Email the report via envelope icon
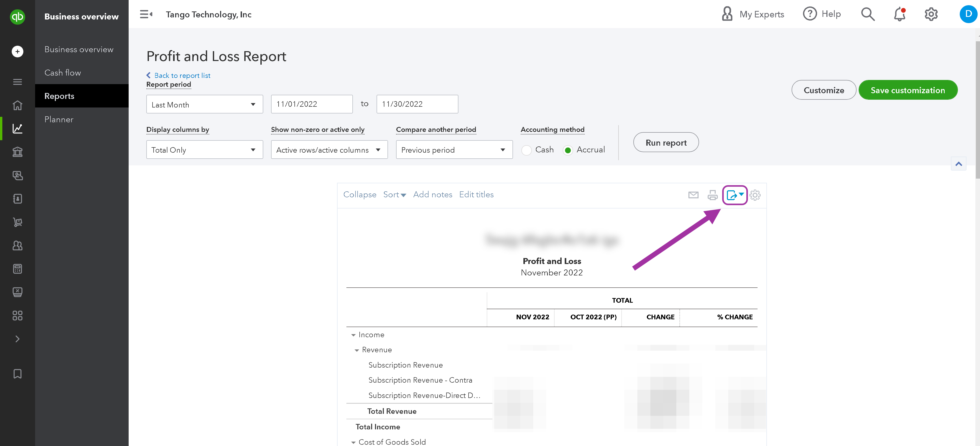This screenshot has width=980, height=446. [x=693, y=195]
